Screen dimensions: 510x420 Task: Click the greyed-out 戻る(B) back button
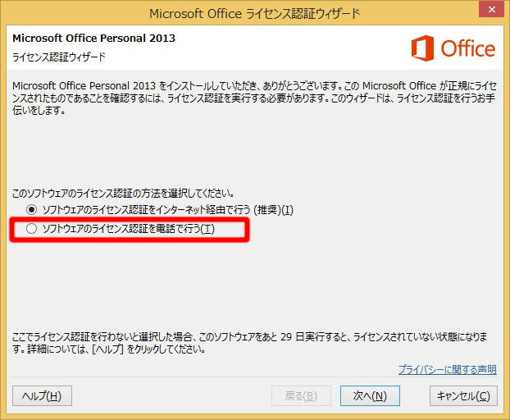pyautogui.click(x=301, y=396)
